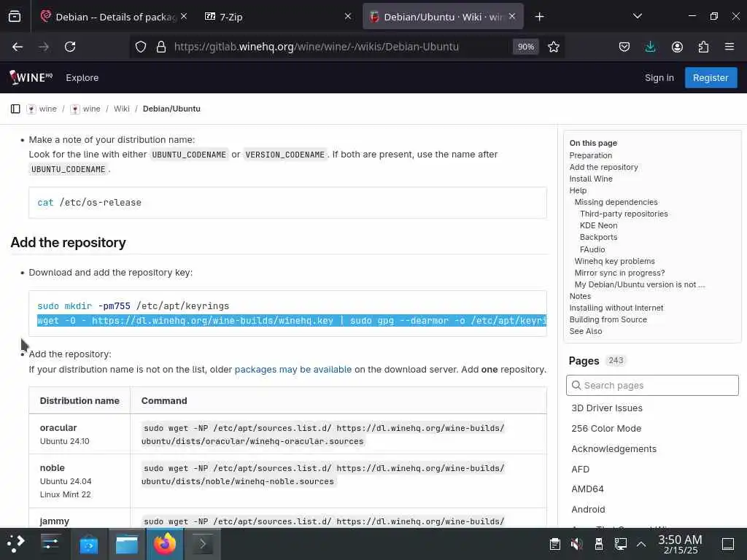The height and width of the screenshot is (560, 747).
Task: Jump to FAudio section
Action: click(x=592, y=249)
